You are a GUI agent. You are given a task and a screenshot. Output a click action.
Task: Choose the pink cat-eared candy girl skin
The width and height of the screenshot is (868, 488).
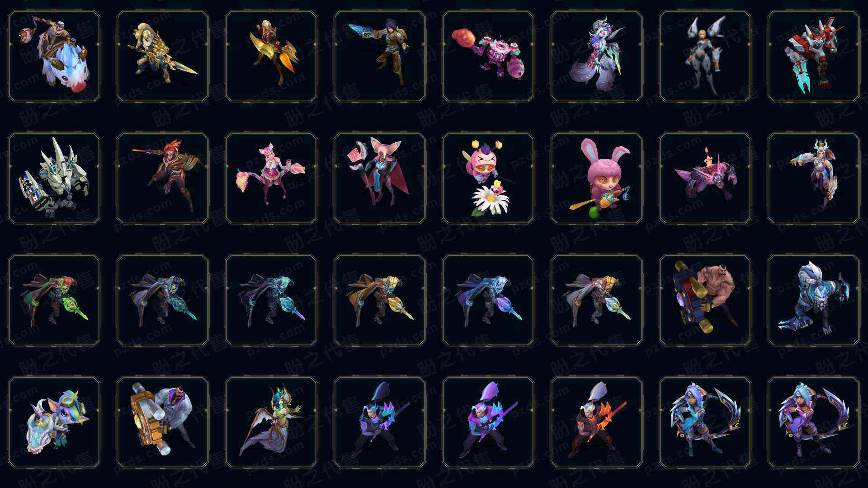coord(271,178)
